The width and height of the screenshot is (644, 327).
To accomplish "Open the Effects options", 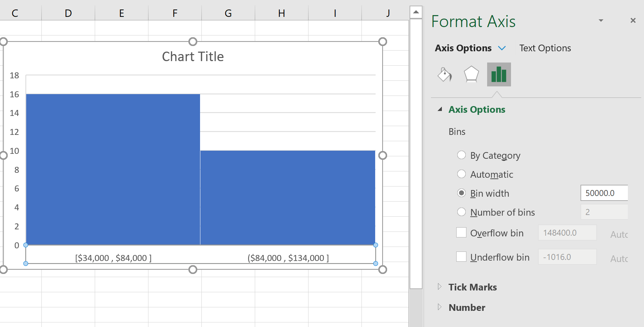I will coord(471,74).
